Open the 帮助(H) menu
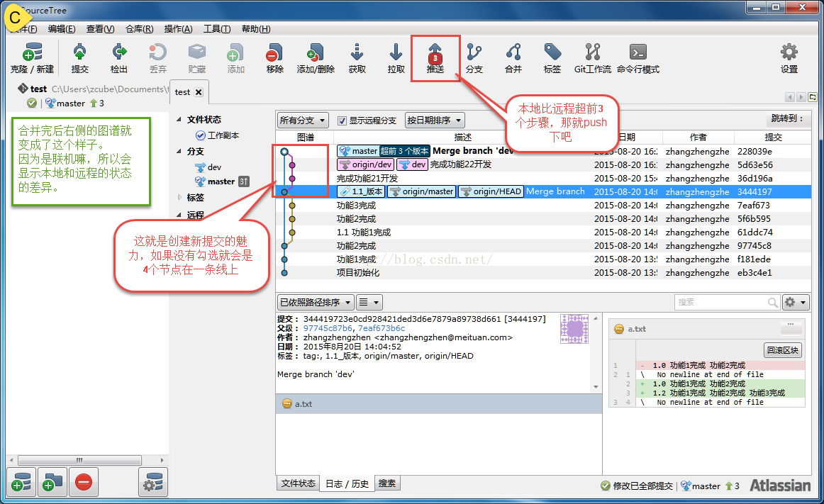This screenshot has height=504, width=824. coord(256,29)
